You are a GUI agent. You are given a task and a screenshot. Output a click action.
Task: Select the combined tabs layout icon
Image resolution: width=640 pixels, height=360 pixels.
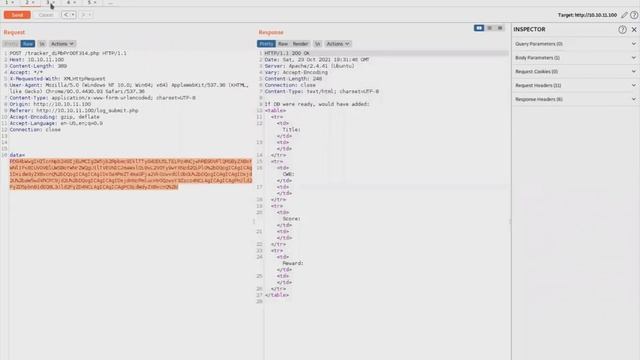(500, 28)
